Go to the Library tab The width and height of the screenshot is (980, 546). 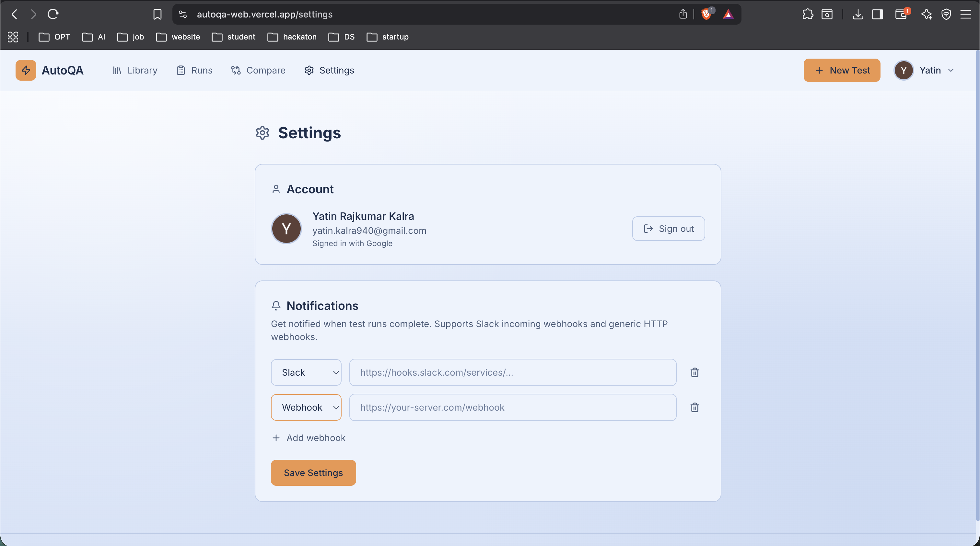[x=135, y=70]
